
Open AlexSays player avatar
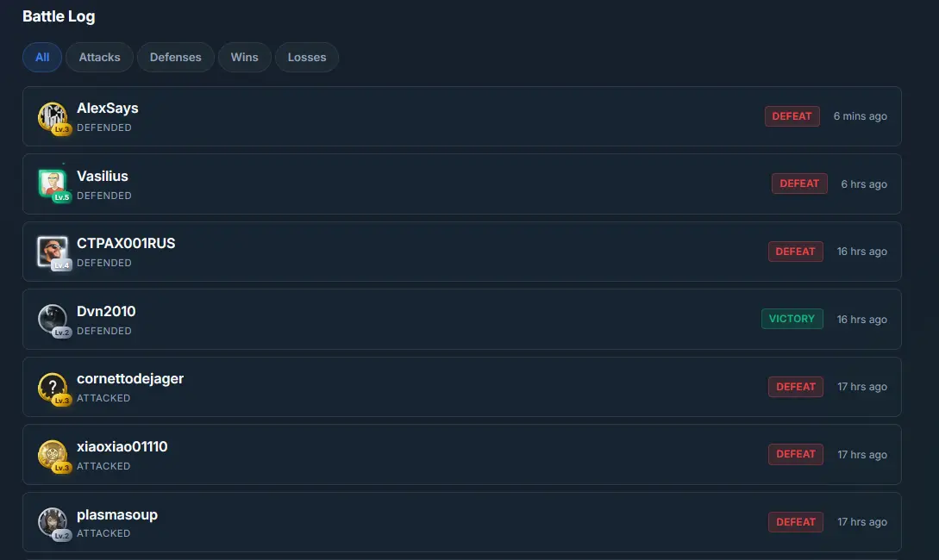[53, 116]
